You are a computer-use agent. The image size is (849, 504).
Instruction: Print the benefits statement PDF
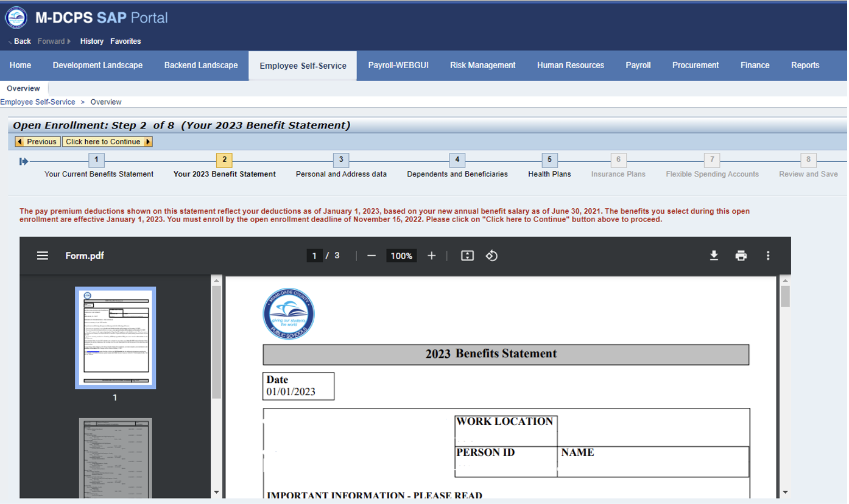[x=741, y=256]
